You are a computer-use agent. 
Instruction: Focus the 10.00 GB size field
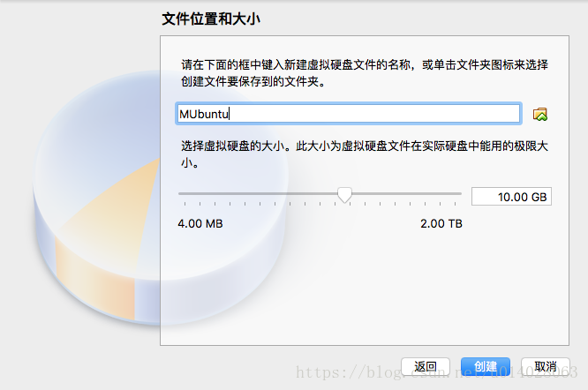coord(511,197)
